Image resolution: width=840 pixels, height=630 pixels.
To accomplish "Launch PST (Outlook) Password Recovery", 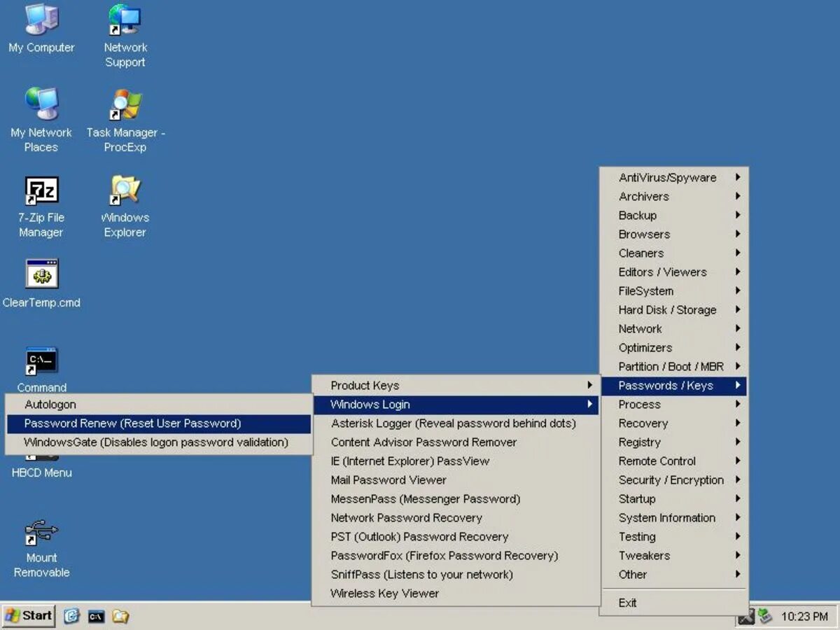I will point(455,537).
